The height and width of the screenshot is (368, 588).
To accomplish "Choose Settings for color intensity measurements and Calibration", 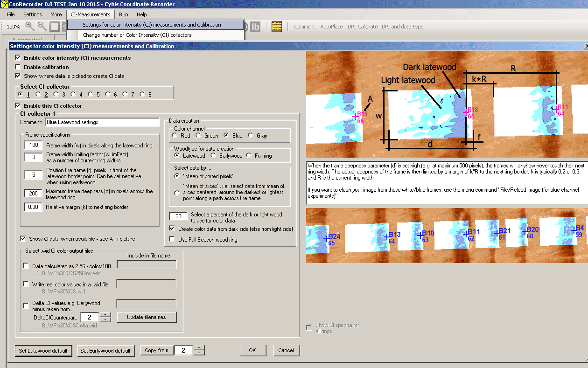I will click(x=155, y=25).
